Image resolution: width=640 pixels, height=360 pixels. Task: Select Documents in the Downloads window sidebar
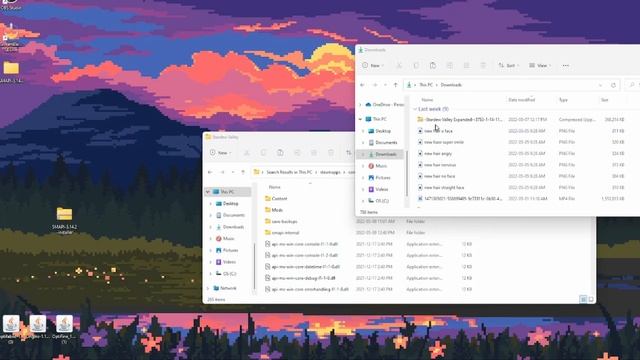[383, 142]
